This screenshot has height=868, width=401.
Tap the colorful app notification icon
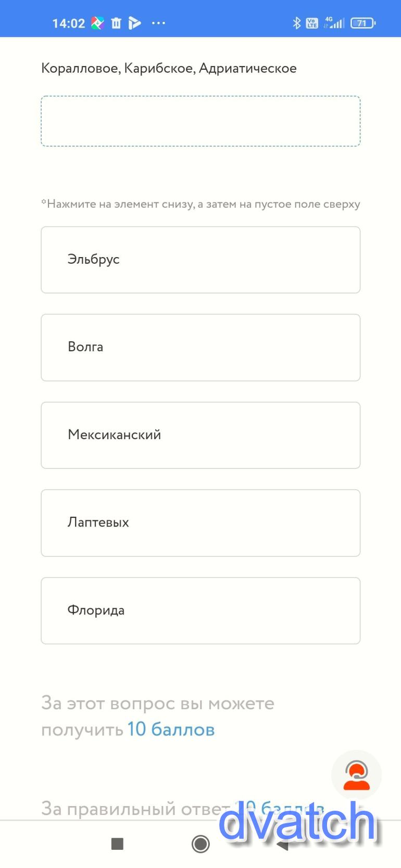pos(97,23)
